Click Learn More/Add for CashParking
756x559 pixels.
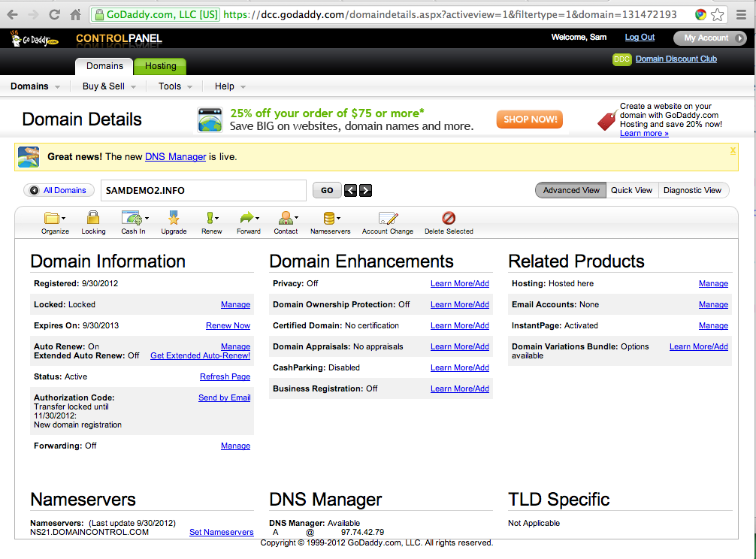pyautogui.click(x=459, y=367)
